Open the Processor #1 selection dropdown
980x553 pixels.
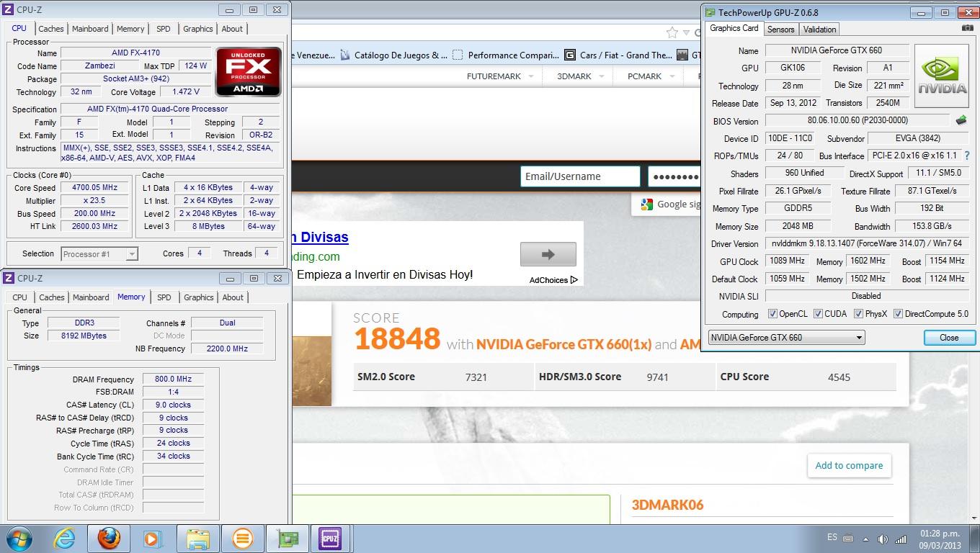pyautogui.click(x=99, y=253)
